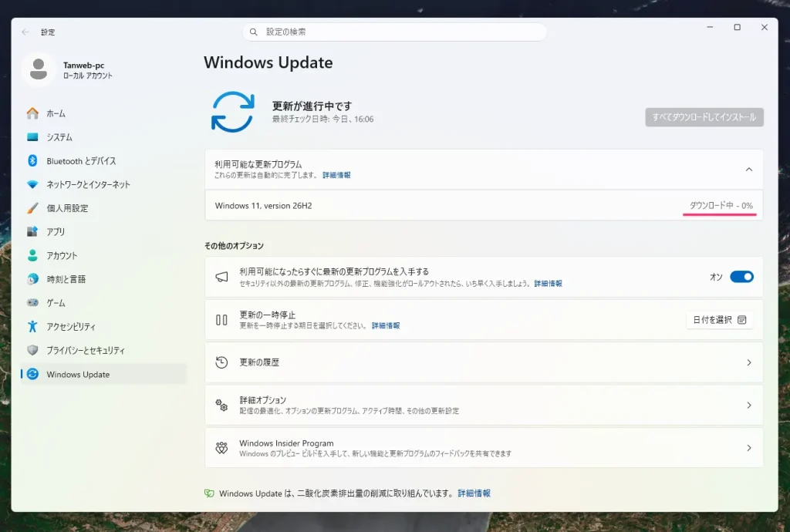
Task: Click アカウント label in the sidebar
Action: (x=62, y=255)
